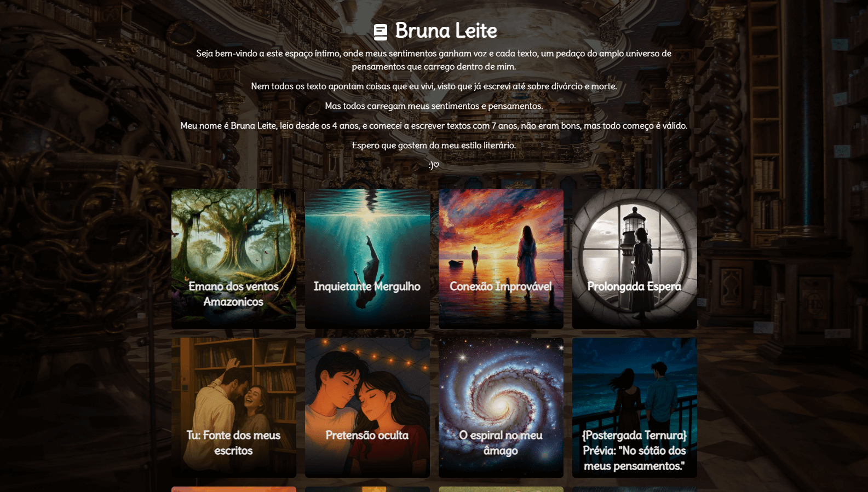Click the welcome paragraph starting Seja bem-vindo
This screenshot has width=868, height=492.
pyautogui.click(x=434, y=60)
